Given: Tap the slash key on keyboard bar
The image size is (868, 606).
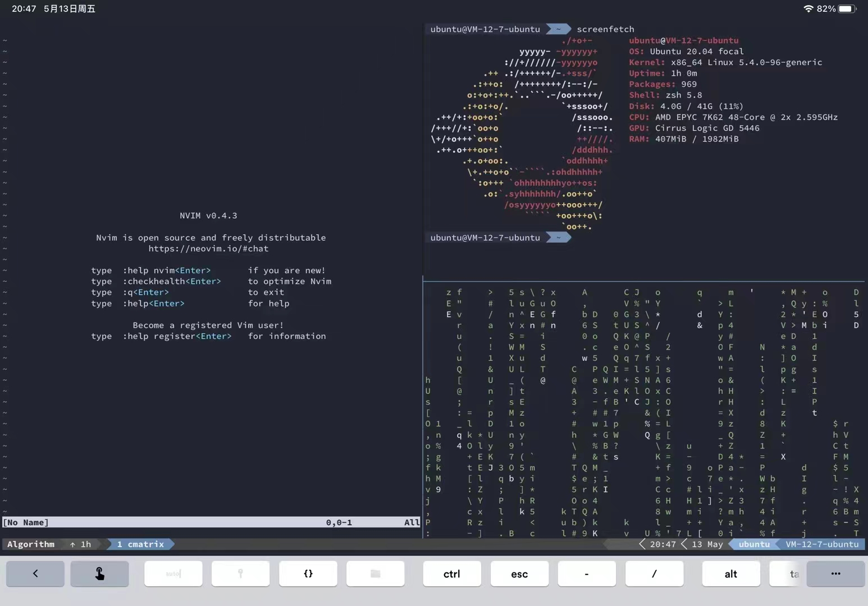Looking at the screenshot, I should pyautogui.click(x=654, y=573).
